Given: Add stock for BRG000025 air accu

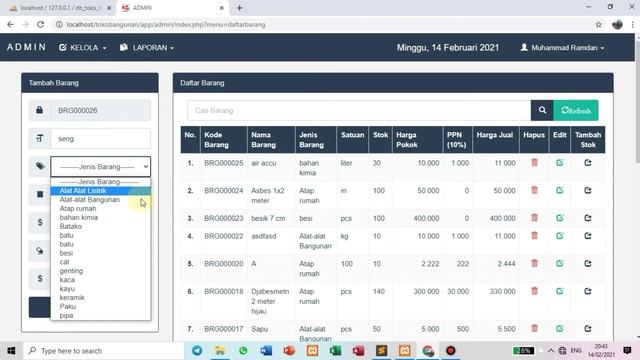Looking at the screenshot, I should pyautogui.click(x=588, y=162).
